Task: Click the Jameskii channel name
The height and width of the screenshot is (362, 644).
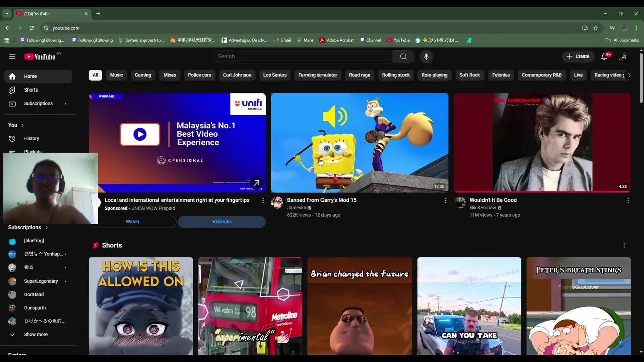Action: tap(296, 208)
